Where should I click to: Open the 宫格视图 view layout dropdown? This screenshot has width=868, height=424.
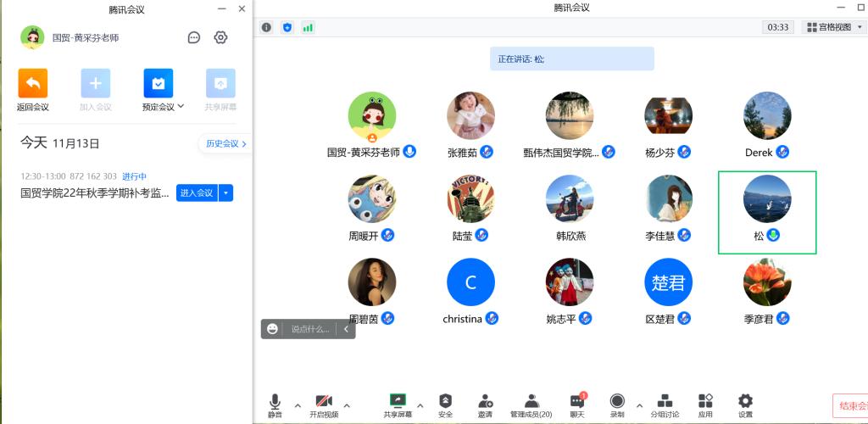click(832, 27)
